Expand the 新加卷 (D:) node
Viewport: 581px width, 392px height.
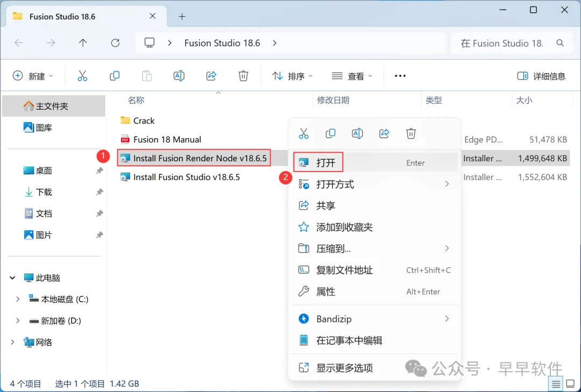point(17,320)
